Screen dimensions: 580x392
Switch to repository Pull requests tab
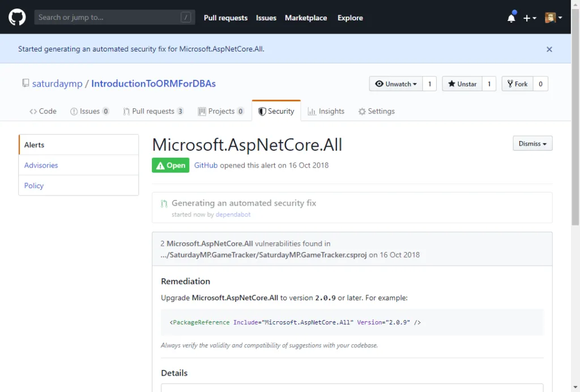pyautogui.click(x=153, y=112)
